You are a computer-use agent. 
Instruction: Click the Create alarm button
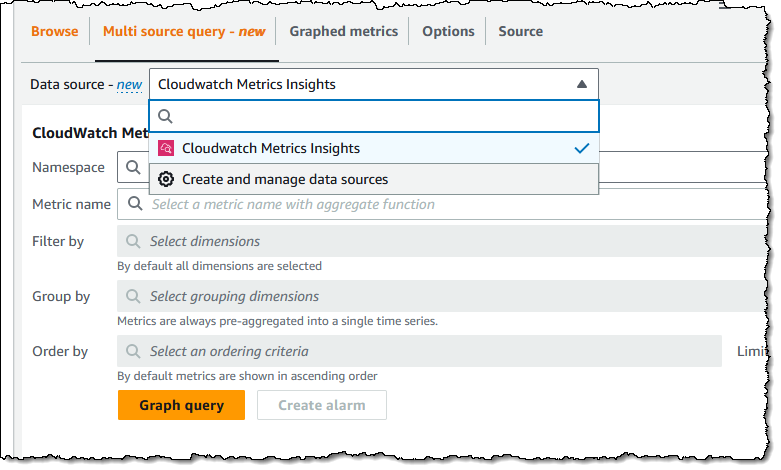[x=321, y=405]
